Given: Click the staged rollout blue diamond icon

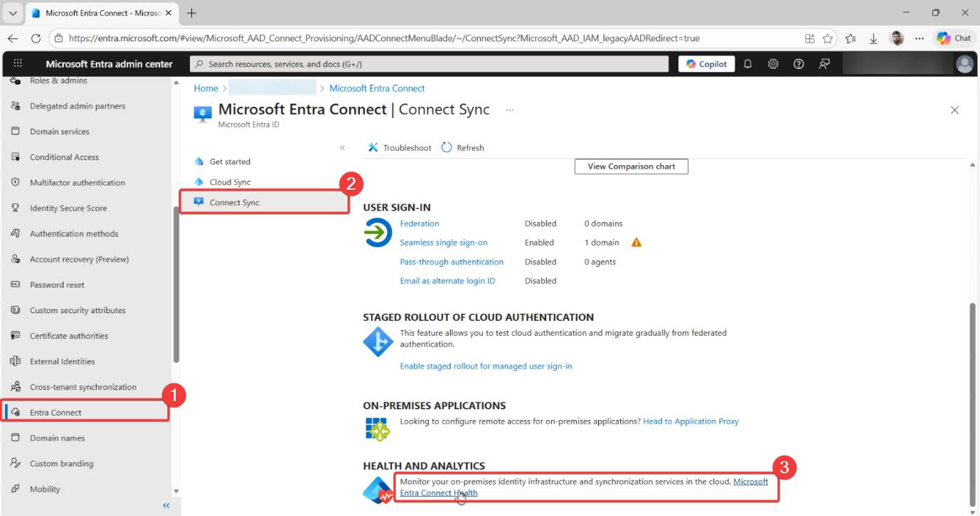Looking at the screenshot, I should (378, 342).
